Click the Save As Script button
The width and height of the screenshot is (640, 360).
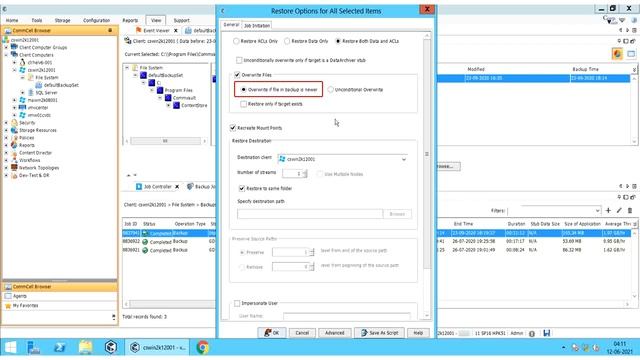pyautogui.click(x=379, y=333)
